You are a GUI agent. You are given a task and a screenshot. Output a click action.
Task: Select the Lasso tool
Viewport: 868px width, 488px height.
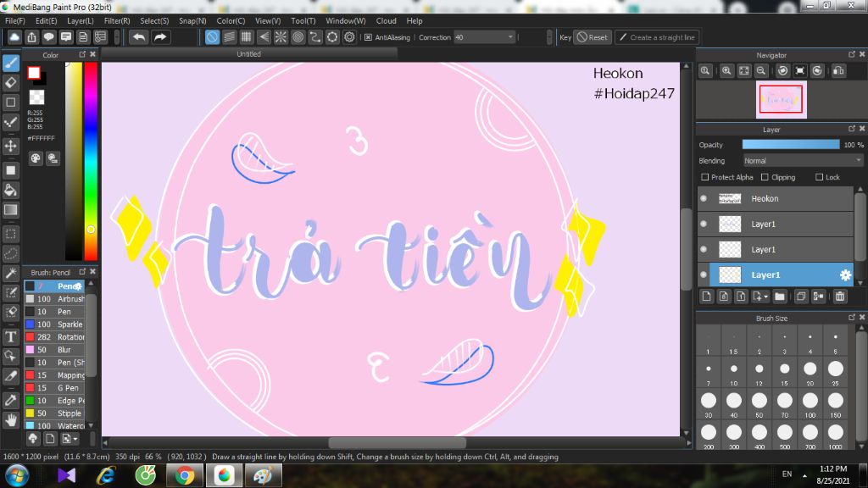coord(10,254)
